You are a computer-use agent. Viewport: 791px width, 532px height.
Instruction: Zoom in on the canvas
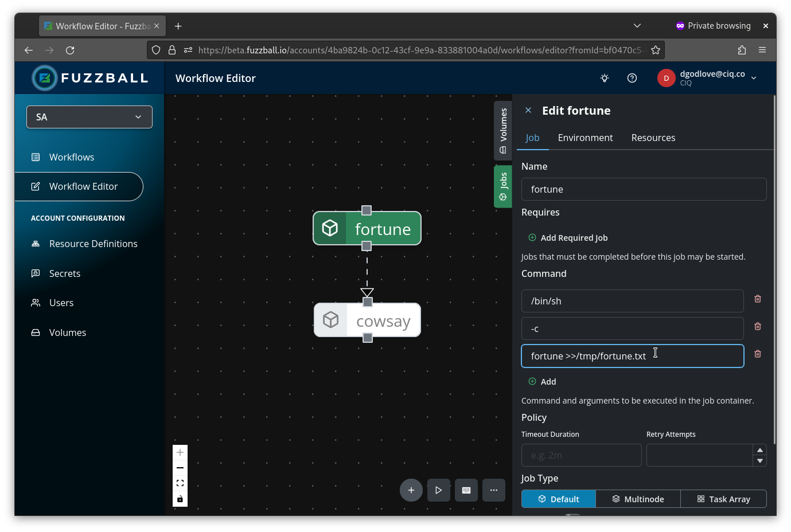tap(180, 452)
